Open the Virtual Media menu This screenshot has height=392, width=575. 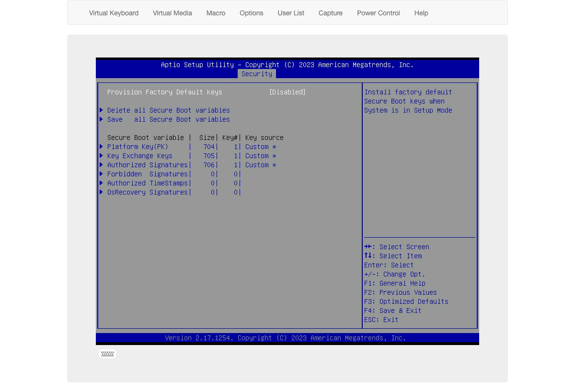point(172,13)
